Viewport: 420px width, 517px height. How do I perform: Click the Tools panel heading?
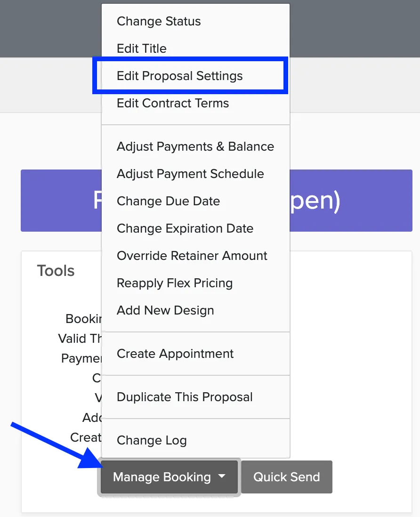pyautogui.click(x=56, y=271)
